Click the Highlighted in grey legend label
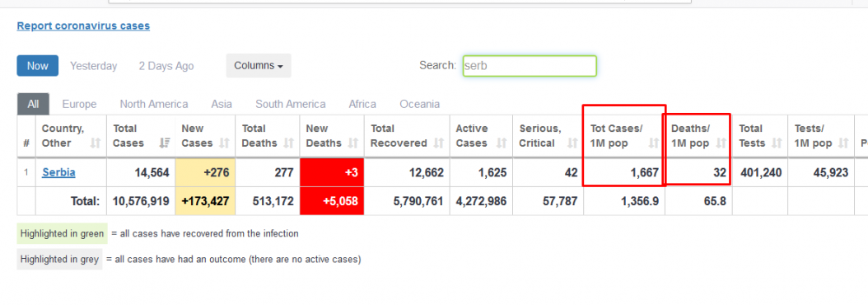This screenshot has width=868, height=305. [60, 259]
